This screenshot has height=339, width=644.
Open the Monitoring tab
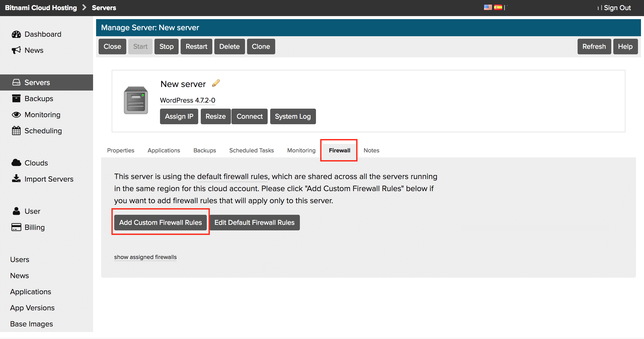tap(301, 150)
